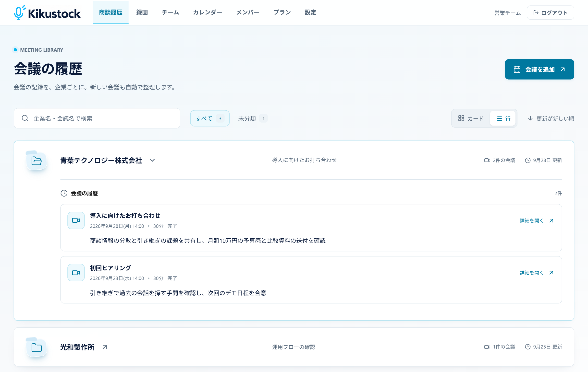Click the 会議を追加 button
Screen dimensions: 588x372
(539, 69)
